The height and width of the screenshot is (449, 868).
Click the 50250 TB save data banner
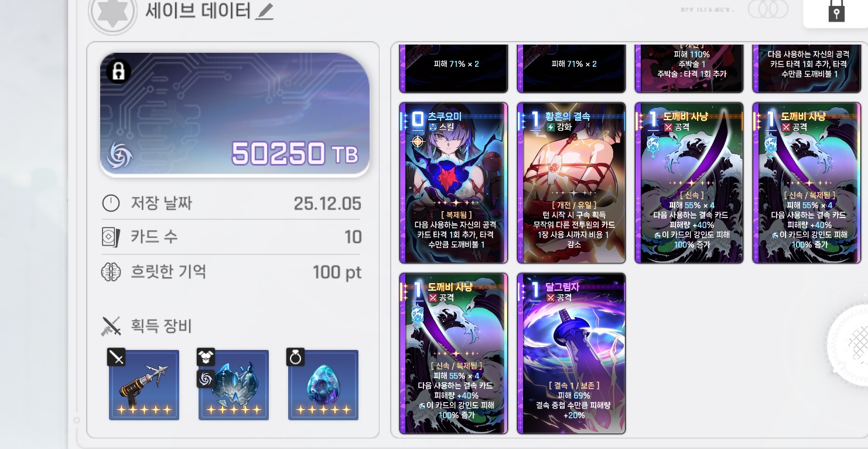(235, 115)
